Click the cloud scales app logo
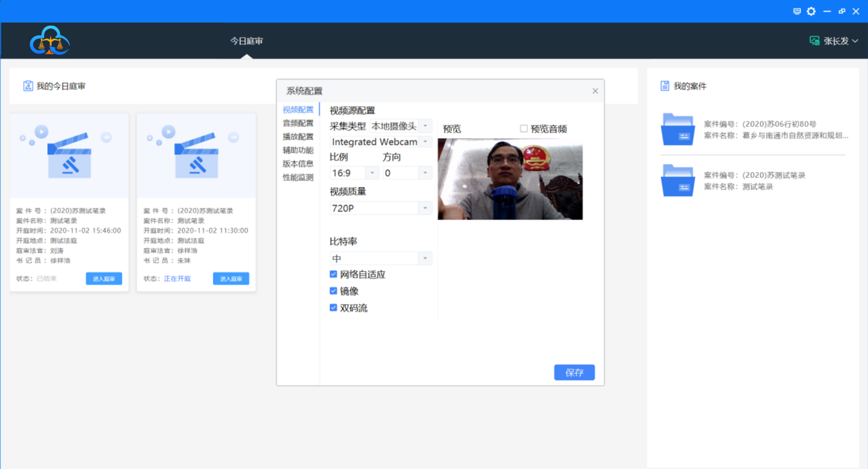This screenshot has height=469, width=868. coord(50,41)
